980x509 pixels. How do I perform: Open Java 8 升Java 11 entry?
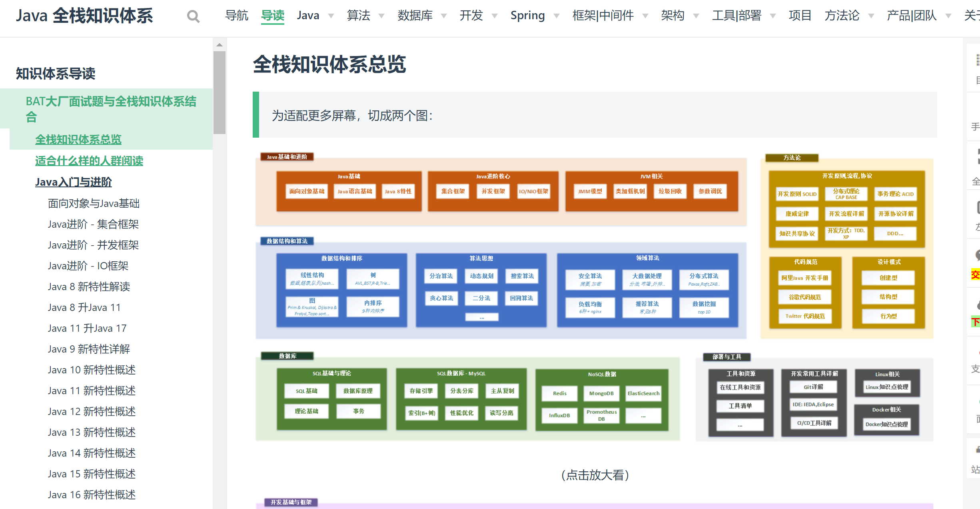point(84,307)
